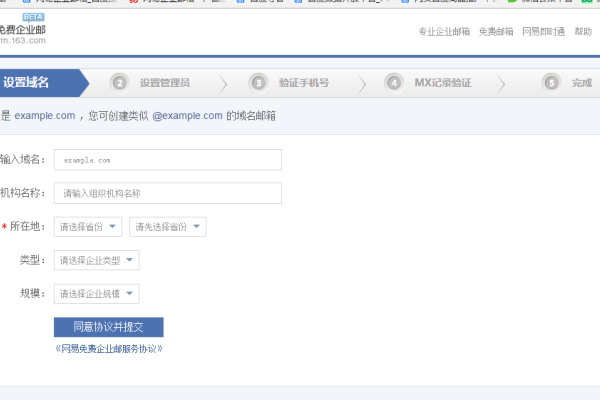Click the 机构名称 field label
The height and width of the screenshot is (400, 600).
[x=23, y=193]
